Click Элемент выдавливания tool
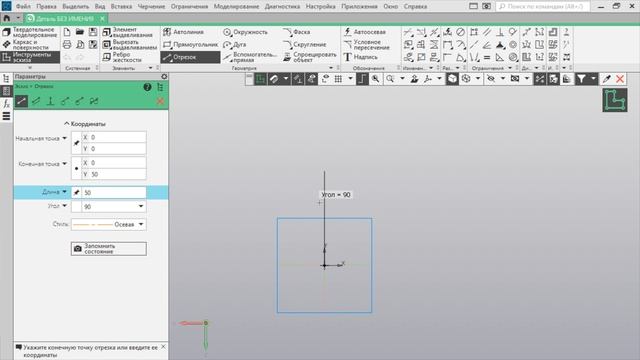The image size is (640, 360). (128, 32)
